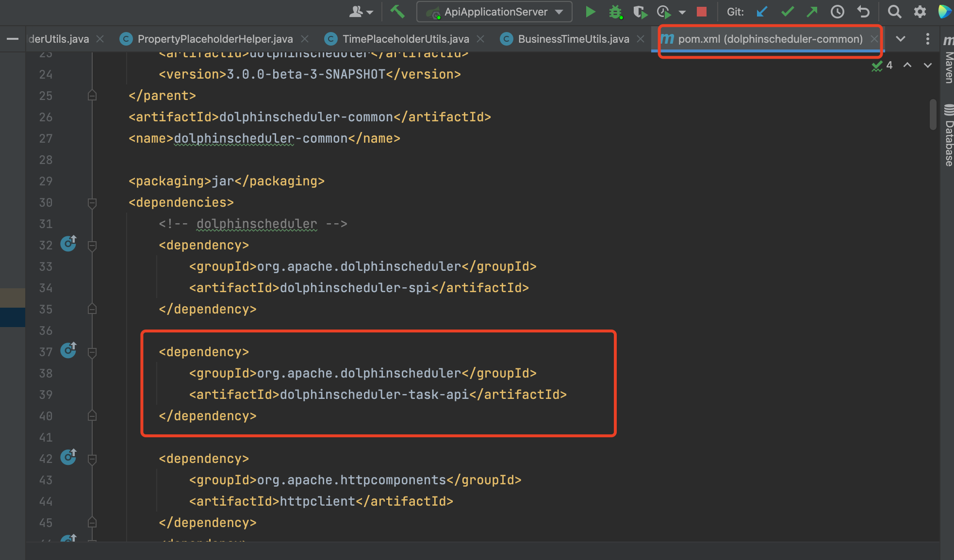Click gutter dependency icon on line 37

[68, 349]
